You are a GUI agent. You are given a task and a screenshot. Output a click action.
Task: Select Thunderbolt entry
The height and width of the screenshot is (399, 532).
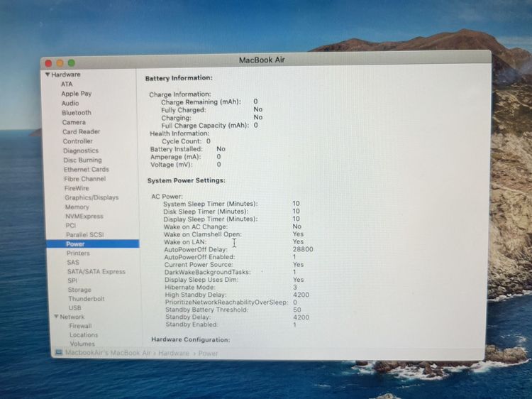click(x=86, y=299)
